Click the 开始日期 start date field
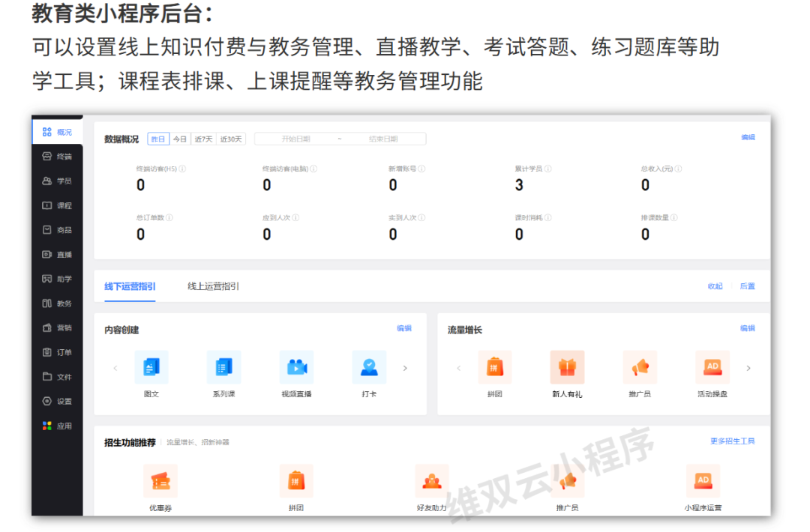 (x=296, y=139)
